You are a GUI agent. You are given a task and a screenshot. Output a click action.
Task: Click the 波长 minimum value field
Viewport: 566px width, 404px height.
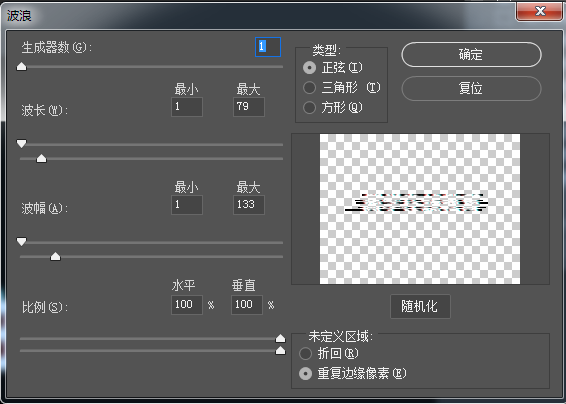click(187, 107)
